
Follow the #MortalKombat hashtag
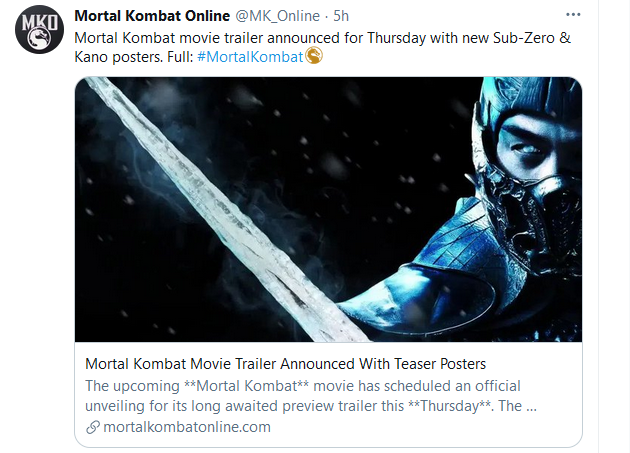pyautogui.click(x=250, y=56)
